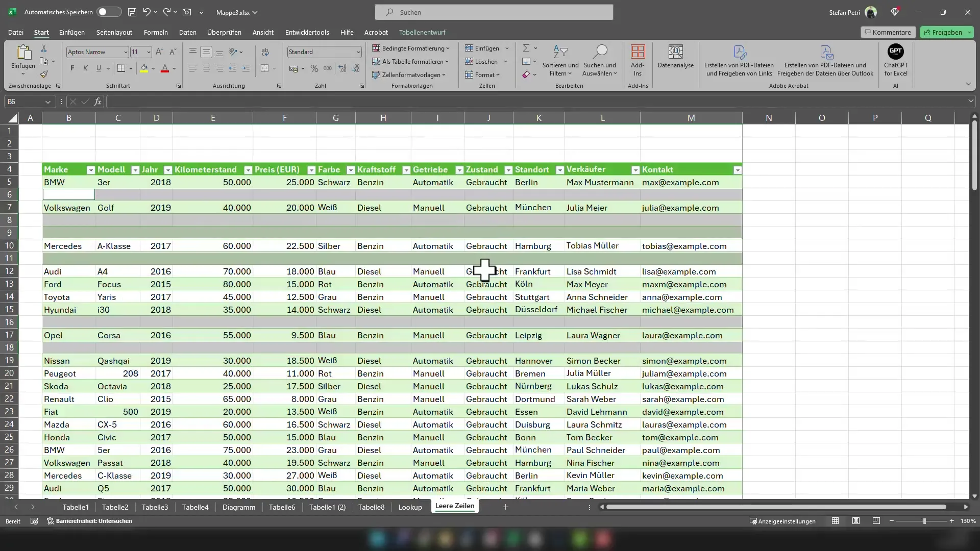980x551 pixels.
Task: Open Als Tabelle formatieren menu
Action: coord(410,61)
